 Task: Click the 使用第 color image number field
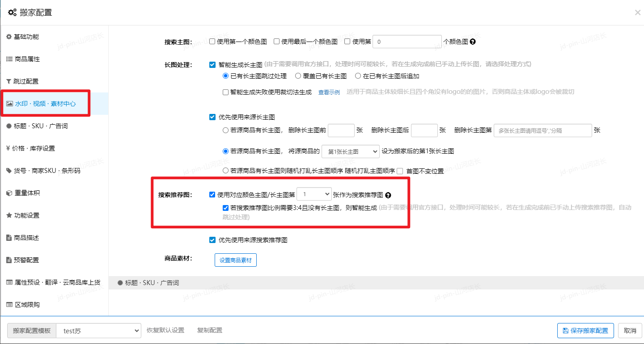pyautogui.click(x=407, y=42)
